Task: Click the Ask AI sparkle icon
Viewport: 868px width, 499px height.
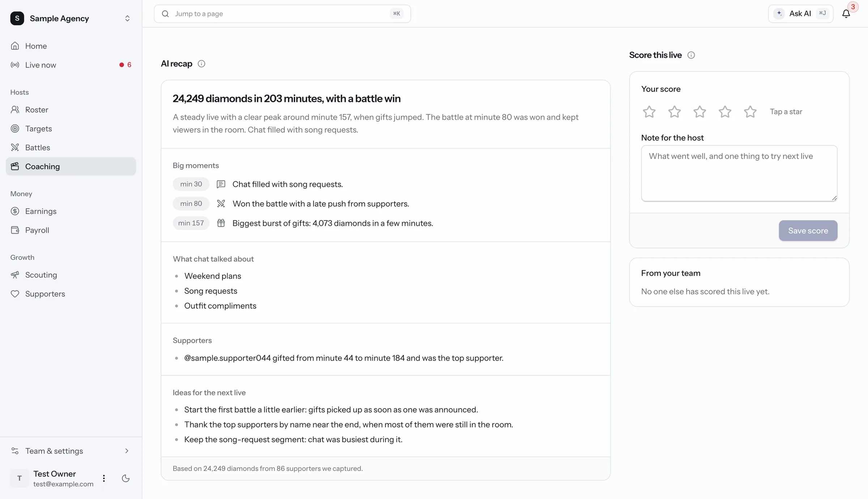Action: pyautogui.click(x=779, y=14)
